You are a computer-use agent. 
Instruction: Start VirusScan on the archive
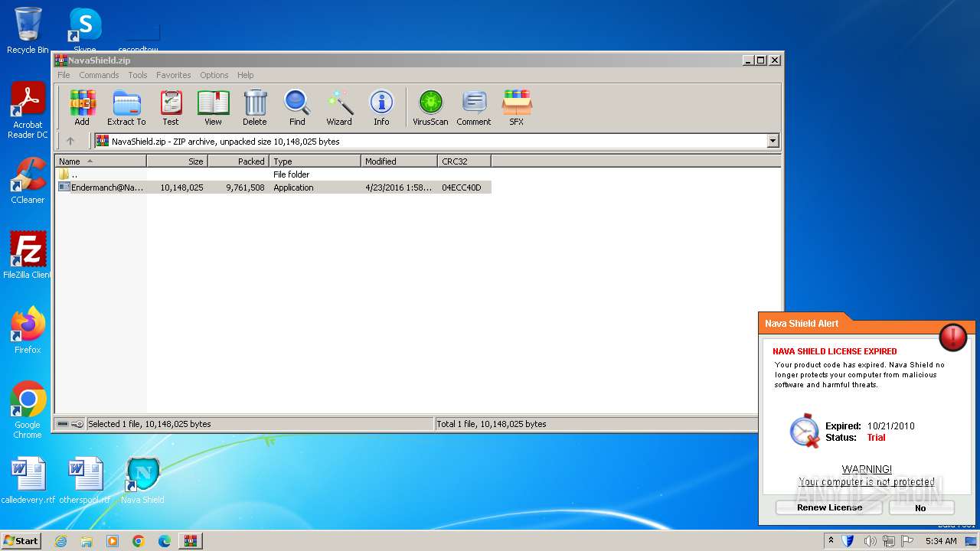[x=430, y=108]
